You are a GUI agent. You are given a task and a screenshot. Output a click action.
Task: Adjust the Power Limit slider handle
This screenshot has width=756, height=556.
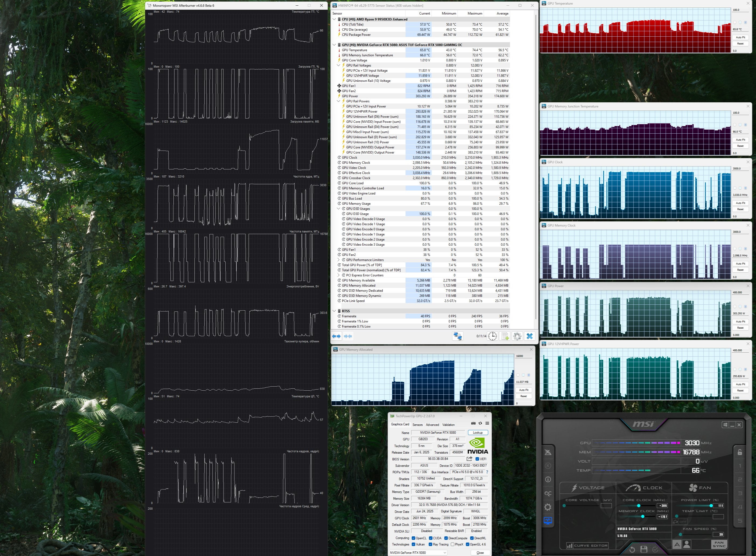(x=711, y=506)
